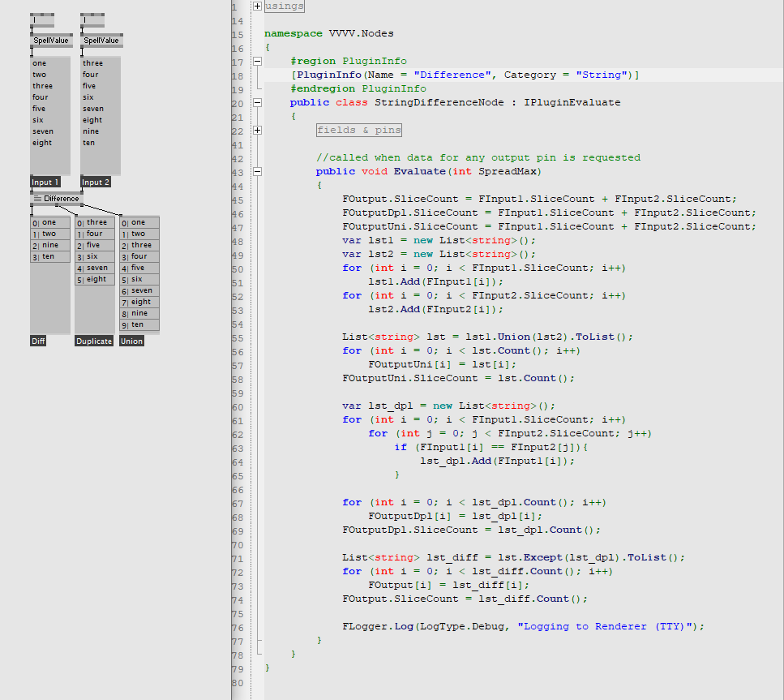Click the collapsed 'usings' label box

click(284, 6)
